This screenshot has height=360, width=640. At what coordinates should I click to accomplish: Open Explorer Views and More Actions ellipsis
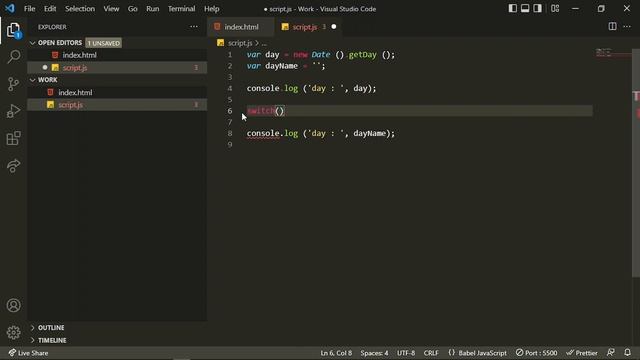click(194, 27)
